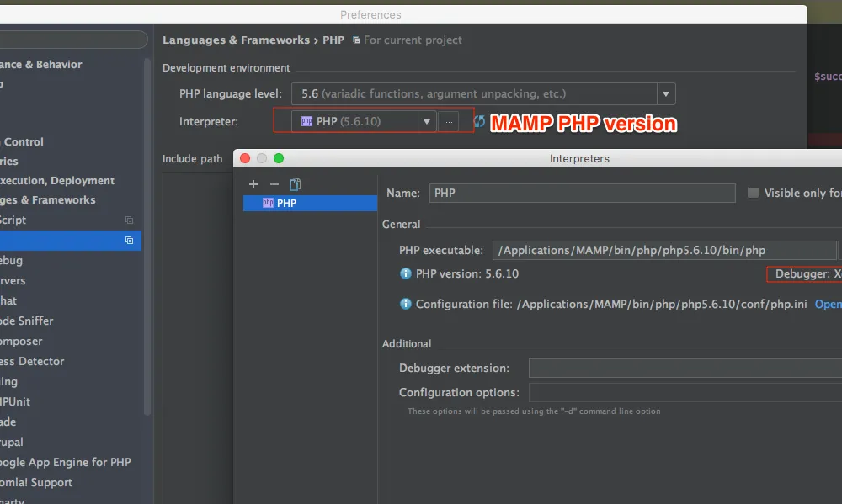Click the add interpreter plus icon
The height and width of the screenshot is (504, 842).
click(x=253, y=184)
